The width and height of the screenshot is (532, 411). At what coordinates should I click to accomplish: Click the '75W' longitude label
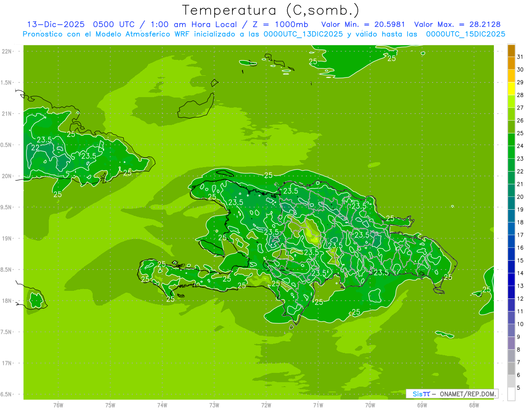click(110, 405)
